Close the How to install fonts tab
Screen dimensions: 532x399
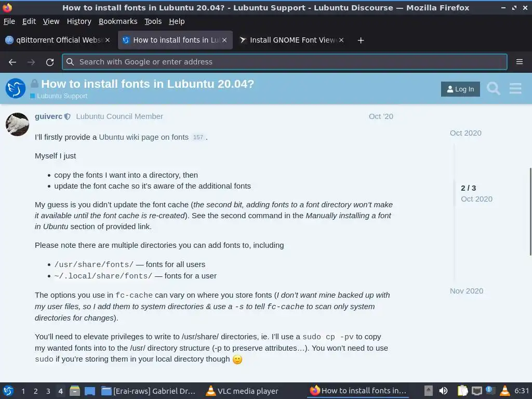tap(224, 40)
